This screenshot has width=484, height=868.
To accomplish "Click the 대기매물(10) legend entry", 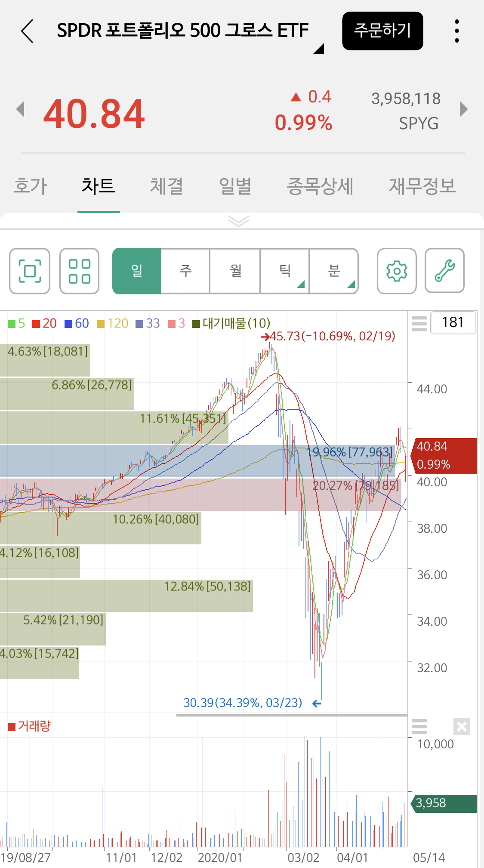I will (x=231, y=323).
